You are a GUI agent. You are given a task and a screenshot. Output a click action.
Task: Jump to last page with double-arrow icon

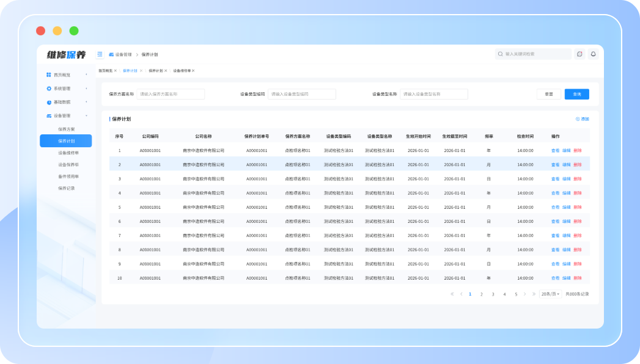coord(534,294)
